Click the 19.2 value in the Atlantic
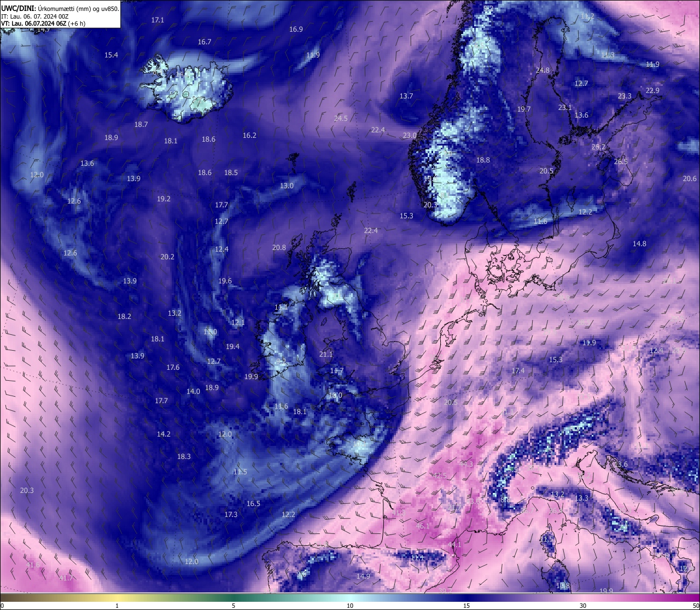700x610 pixels. coord(164,199)
